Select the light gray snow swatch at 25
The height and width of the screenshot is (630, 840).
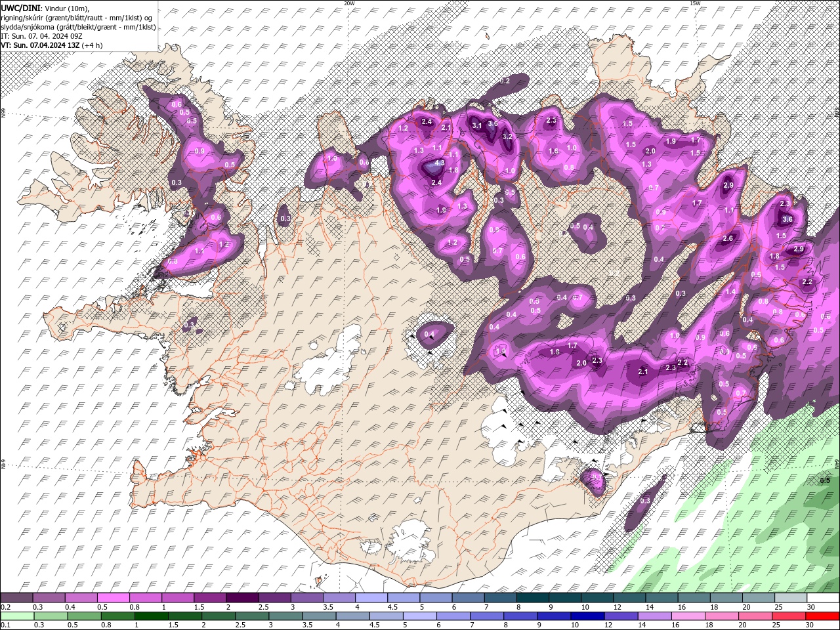791,598
